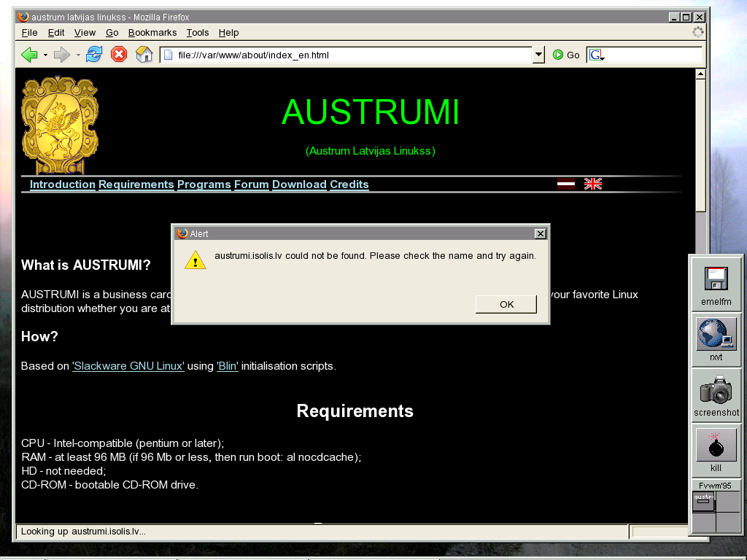This screenshot has height=560, width=747.
Task: Click the AUSTRUMI coat of arms logo
Action: [60, 125]
